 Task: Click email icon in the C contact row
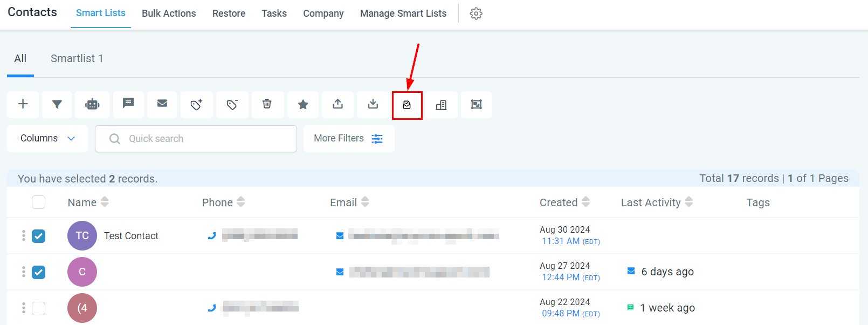(340, 272)
